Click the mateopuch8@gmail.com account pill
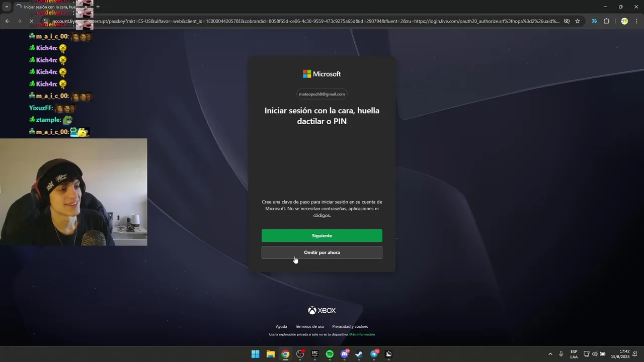644x362 pixels. pyautogui.click(x=322, y=94)
